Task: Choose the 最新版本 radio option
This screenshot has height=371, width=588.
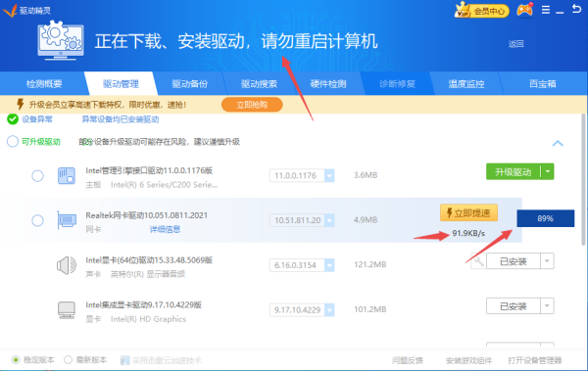Action: pos(68,360)
